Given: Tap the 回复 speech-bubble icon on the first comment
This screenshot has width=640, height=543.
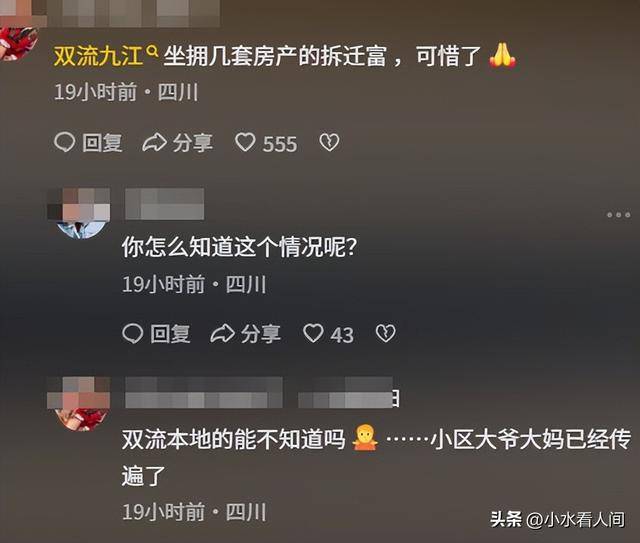Looking at the screenshot, I should pyautogui.click(x=64, y=142).
